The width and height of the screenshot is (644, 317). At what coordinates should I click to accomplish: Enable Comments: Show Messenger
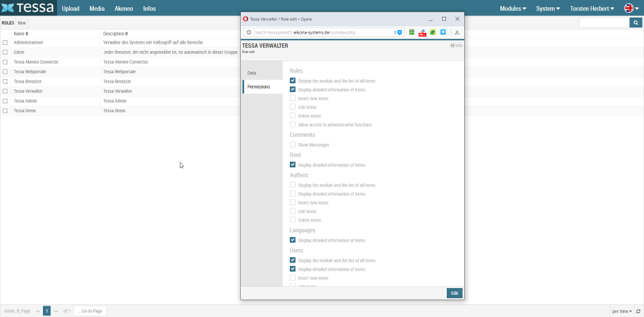point(293,144)
